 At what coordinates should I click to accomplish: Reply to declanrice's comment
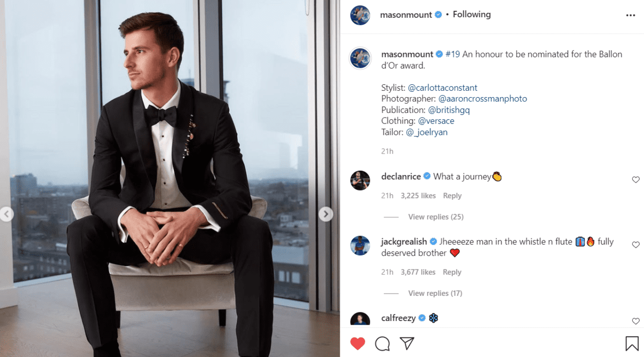452,196
